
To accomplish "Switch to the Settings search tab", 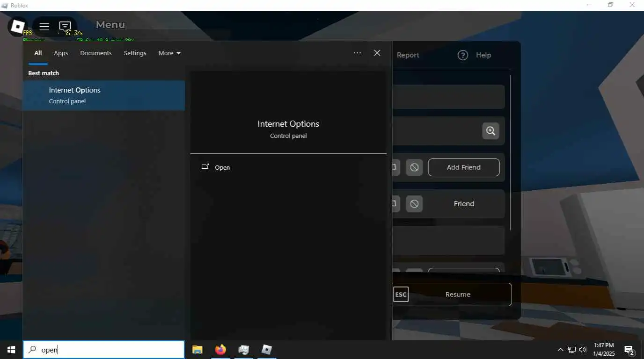I will tap(135, 53).
